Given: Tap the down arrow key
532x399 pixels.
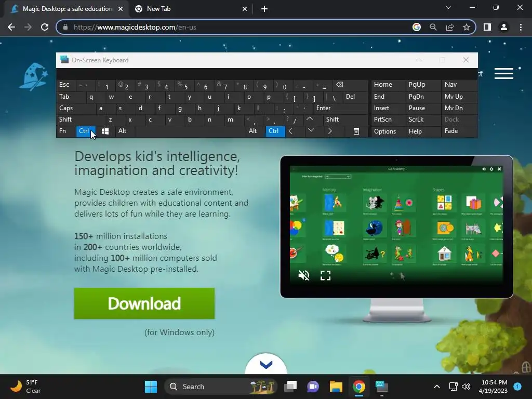Looking at the screenshot, I should (x=311, y=130).
